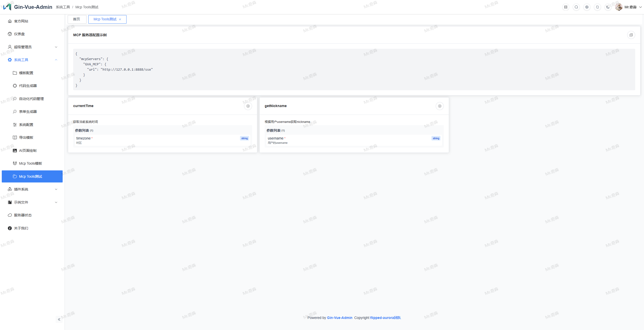Switch to the 首页 tab
644x330 pixels.
tap(77, 19)
